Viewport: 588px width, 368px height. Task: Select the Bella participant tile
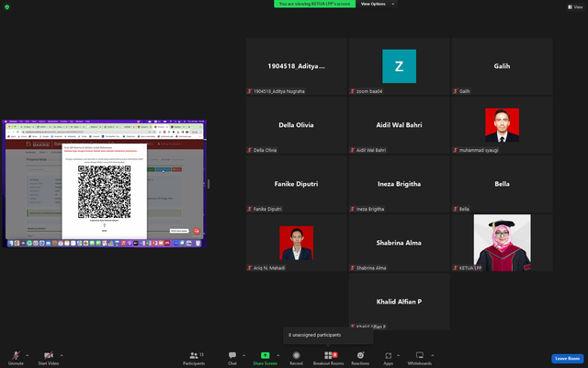502,184
